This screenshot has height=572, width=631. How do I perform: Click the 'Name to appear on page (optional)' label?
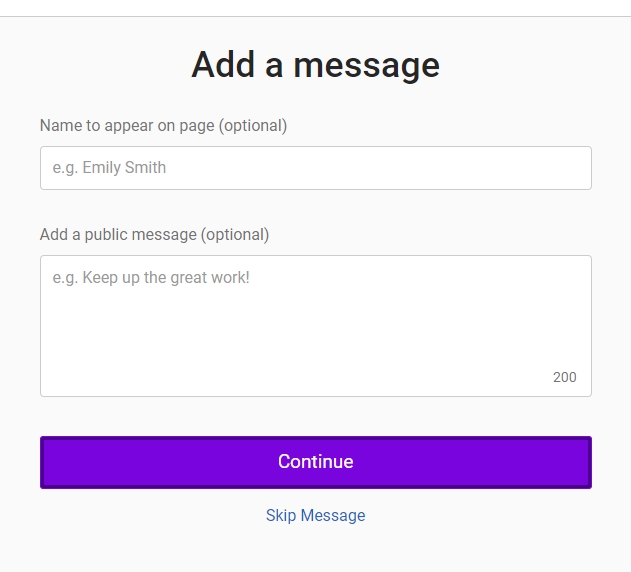coord(163,125)
